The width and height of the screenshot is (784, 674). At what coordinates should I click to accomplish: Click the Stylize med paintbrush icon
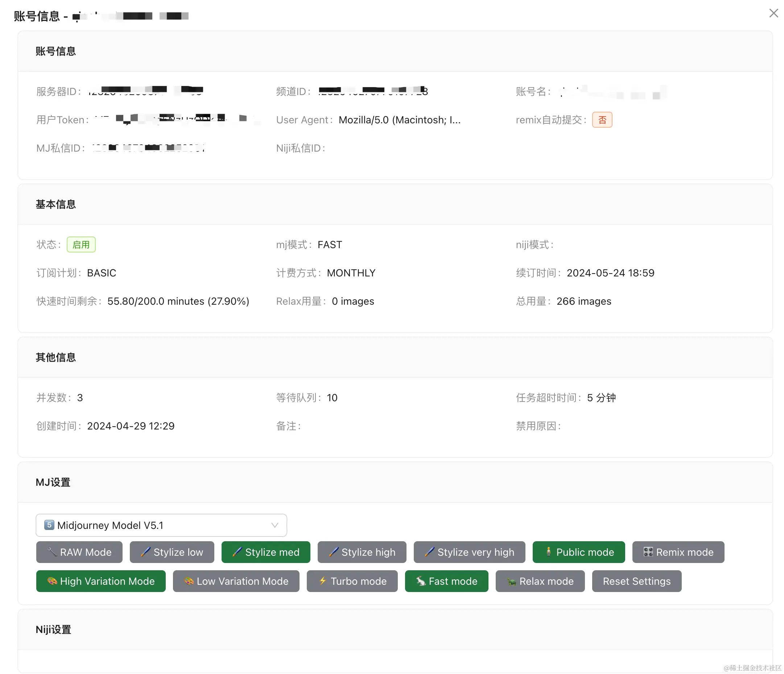(237, 552)
